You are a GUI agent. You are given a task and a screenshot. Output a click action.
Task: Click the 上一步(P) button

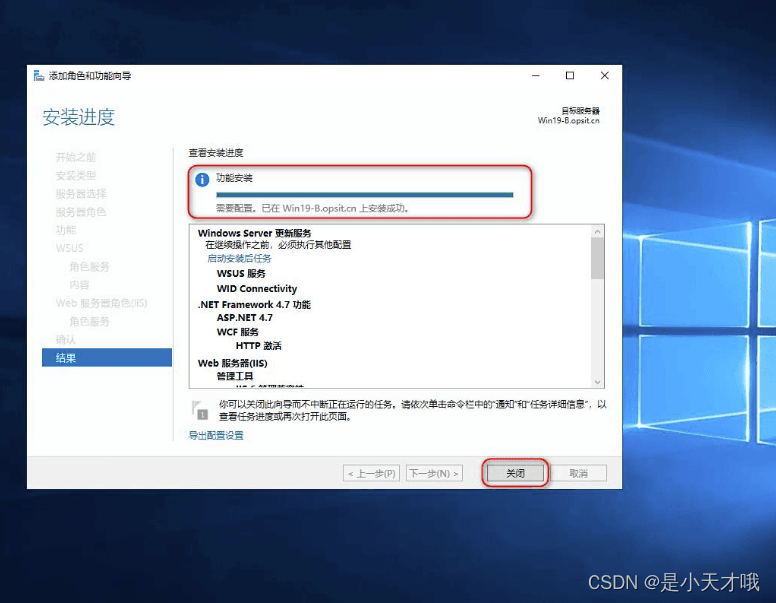point(371,473)
